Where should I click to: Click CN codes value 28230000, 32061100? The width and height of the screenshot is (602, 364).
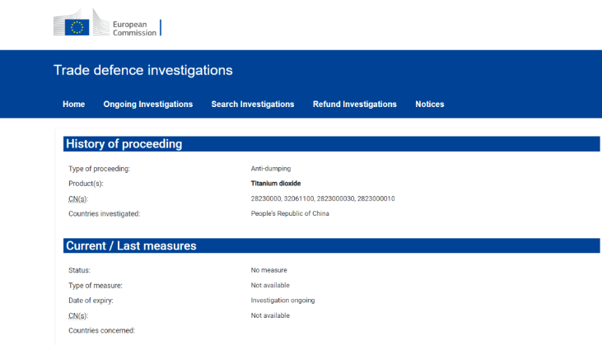coord(323,198)
